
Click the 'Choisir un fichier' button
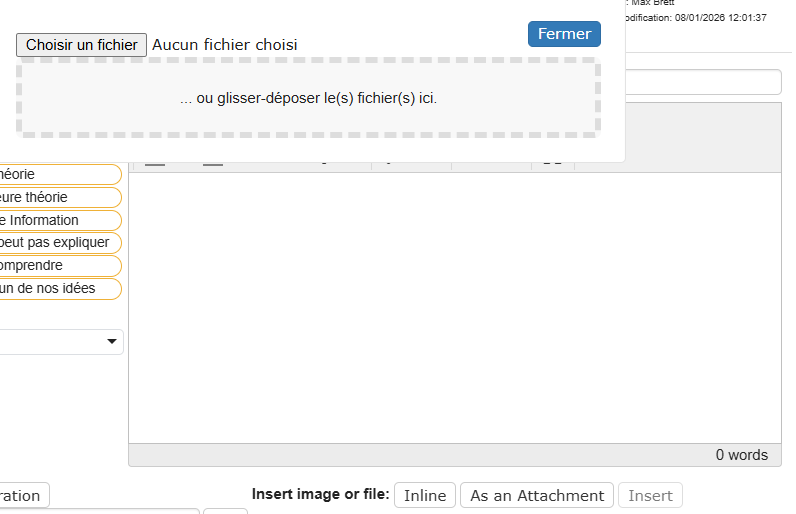coord(82,45)
